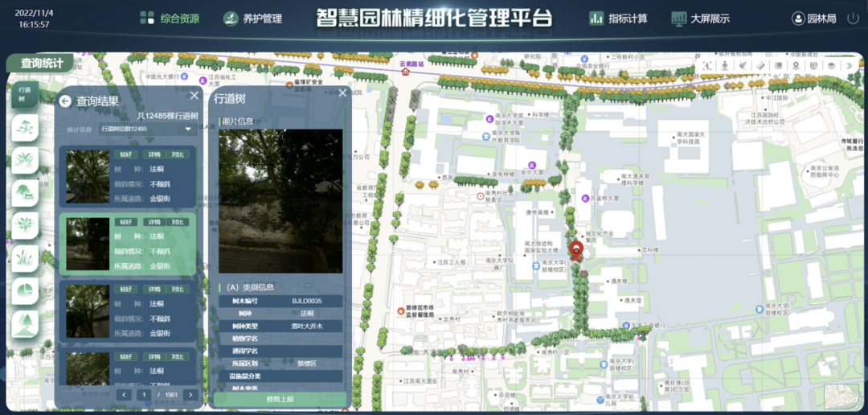Open the thumbnail on the green highlighted card
This screenshot has height=415, width=868.
point(88,244)
